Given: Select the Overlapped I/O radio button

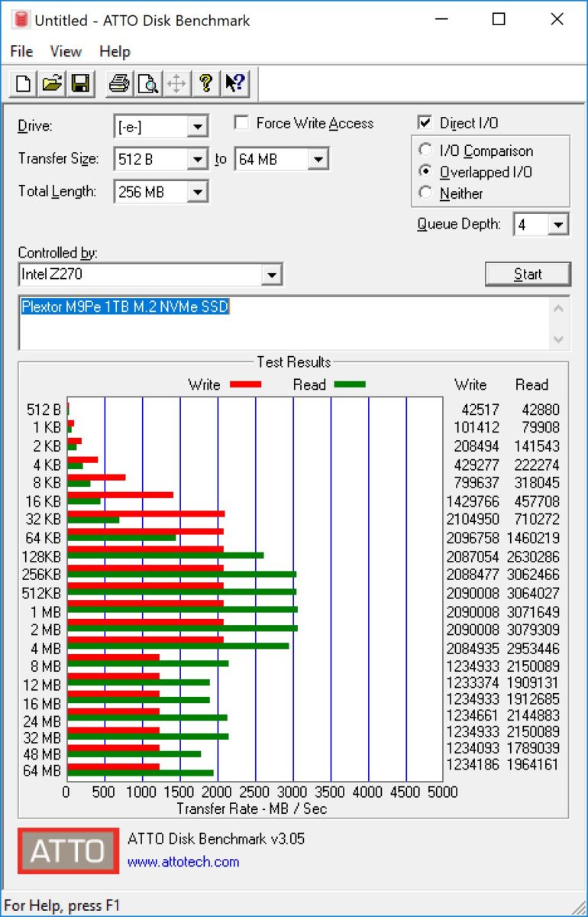Looking at the screenshot, I should (425, 172).
